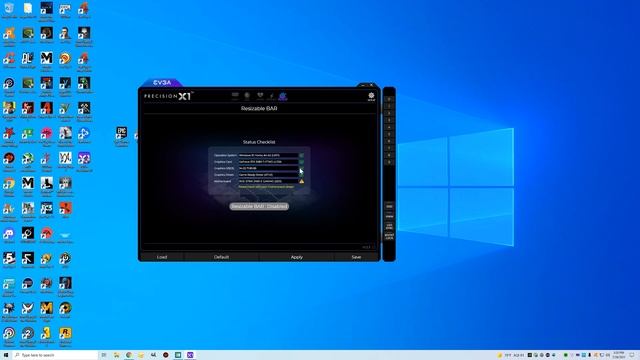Select the Discord desktop icon
640x360 pixels.
(x=9, y=236)
